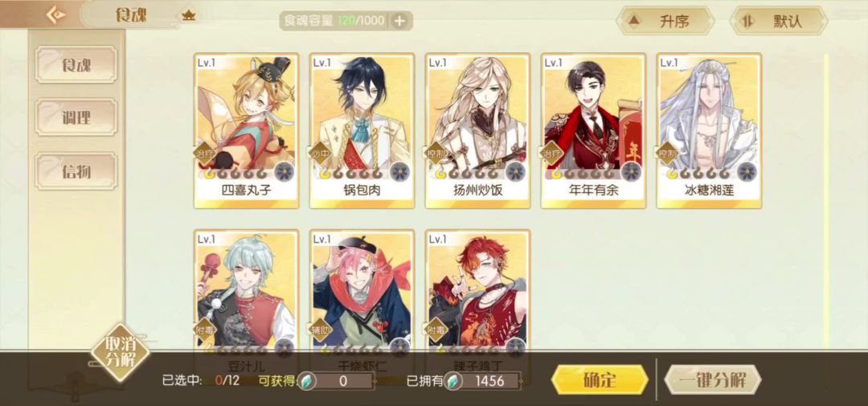868x406 pixels.
Task: Tap the plus icon to expand capacity
Action: tap(399, 21)
